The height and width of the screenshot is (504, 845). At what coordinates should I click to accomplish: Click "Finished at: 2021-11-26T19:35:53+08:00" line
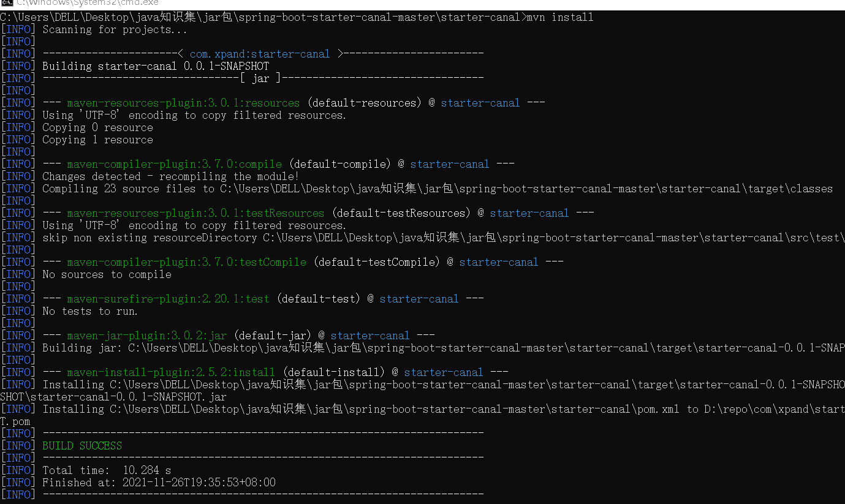(x=159, y=483)
